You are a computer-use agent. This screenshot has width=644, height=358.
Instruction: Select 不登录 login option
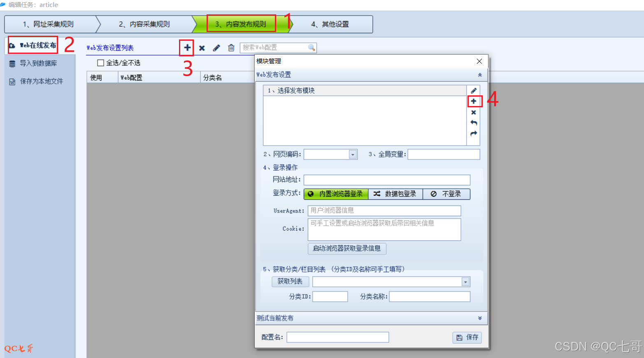point(446,194)
